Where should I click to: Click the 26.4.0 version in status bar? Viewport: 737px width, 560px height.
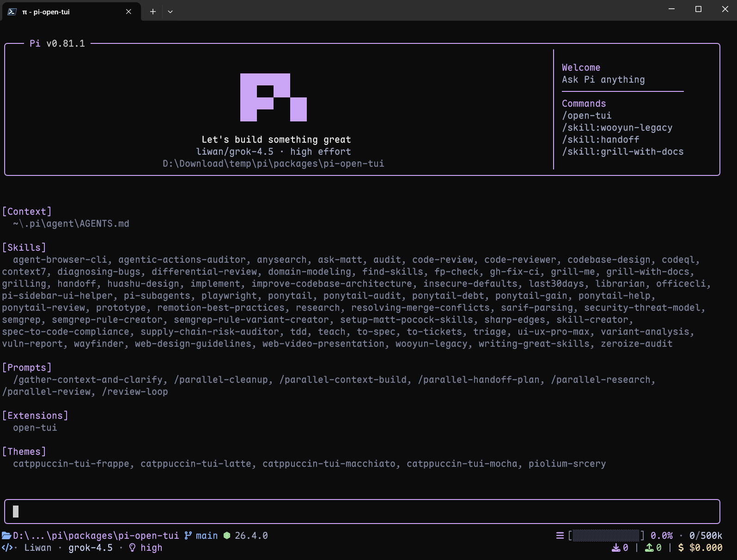[251, 536]
